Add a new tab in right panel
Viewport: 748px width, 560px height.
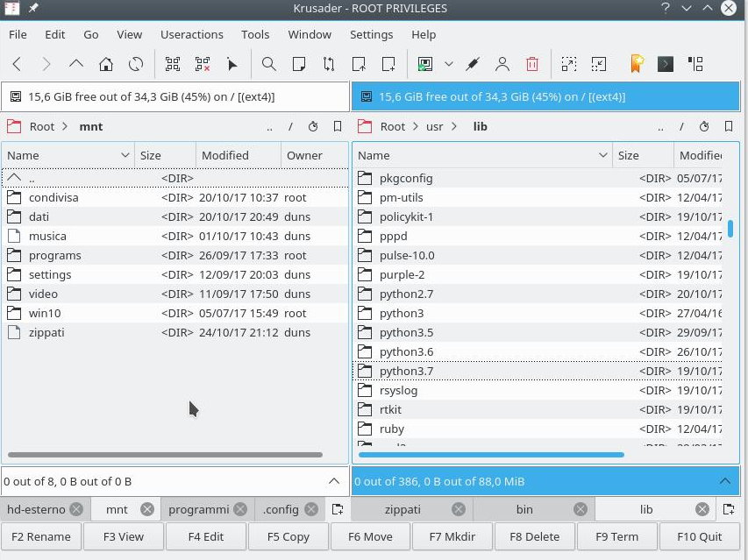729,509
